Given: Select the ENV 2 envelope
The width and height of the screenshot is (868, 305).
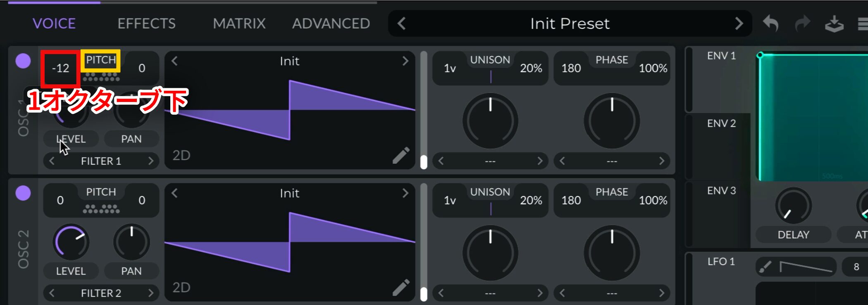Looking at the screenshot, I should click(721, 123).
